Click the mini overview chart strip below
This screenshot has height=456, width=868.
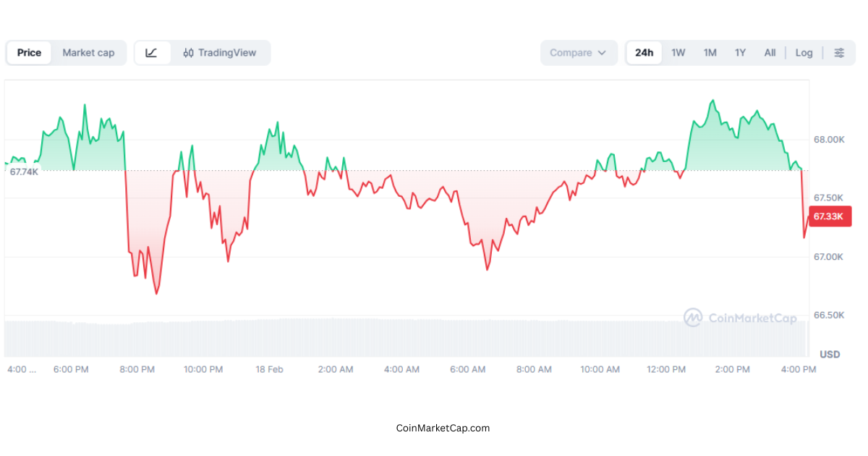tap(405, 337)
